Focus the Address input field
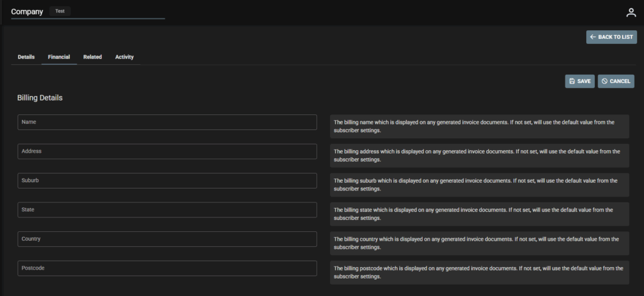This screenshot has width=644, height=296. (167, 151)
